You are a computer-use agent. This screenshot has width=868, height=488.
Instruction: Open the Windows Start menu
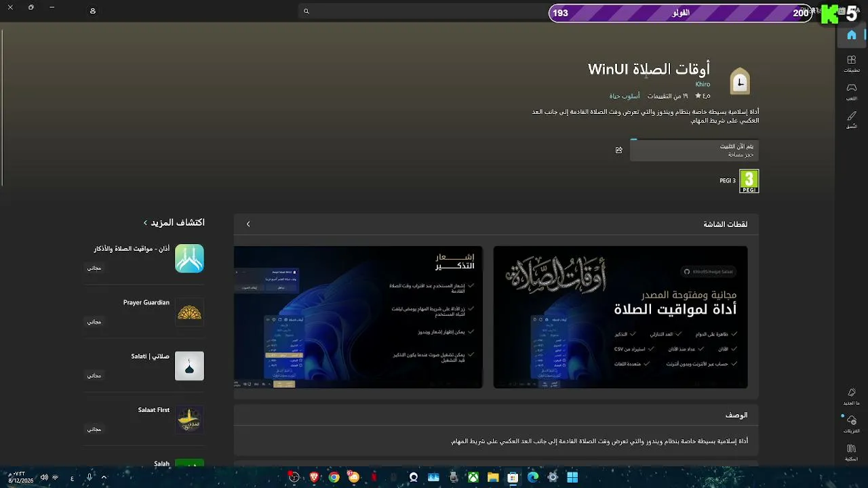[x=572, y=477]
